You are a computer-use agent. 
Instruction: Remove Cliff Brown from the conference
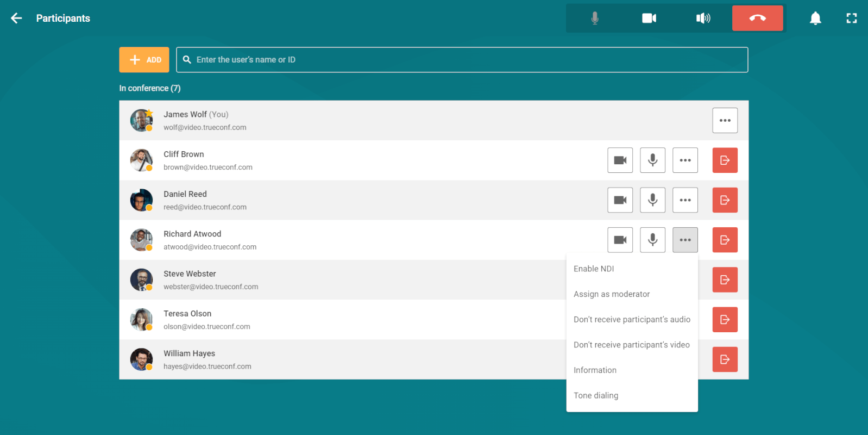click(725, 160)
